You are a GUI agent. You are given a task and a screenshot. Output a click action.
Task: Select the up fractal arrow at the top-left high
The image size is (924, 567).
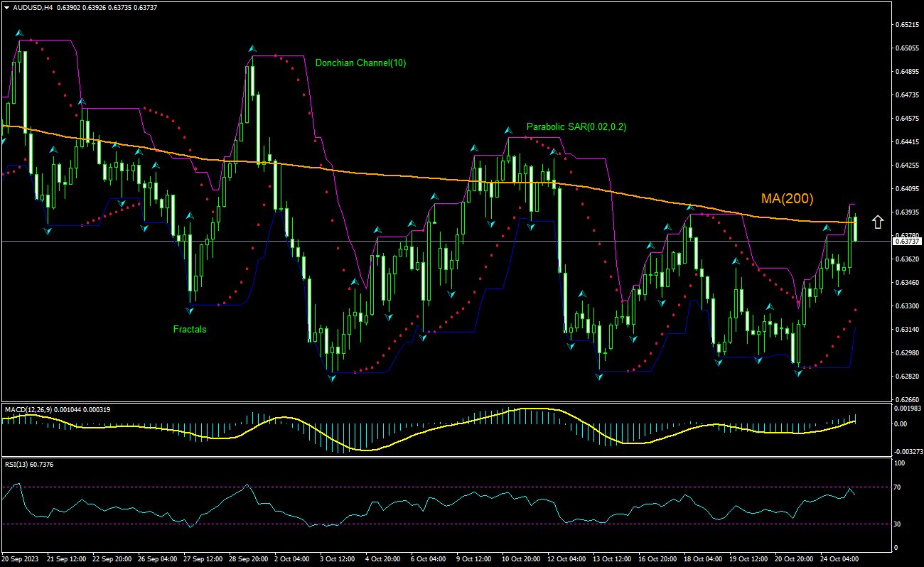click(20, 31)
